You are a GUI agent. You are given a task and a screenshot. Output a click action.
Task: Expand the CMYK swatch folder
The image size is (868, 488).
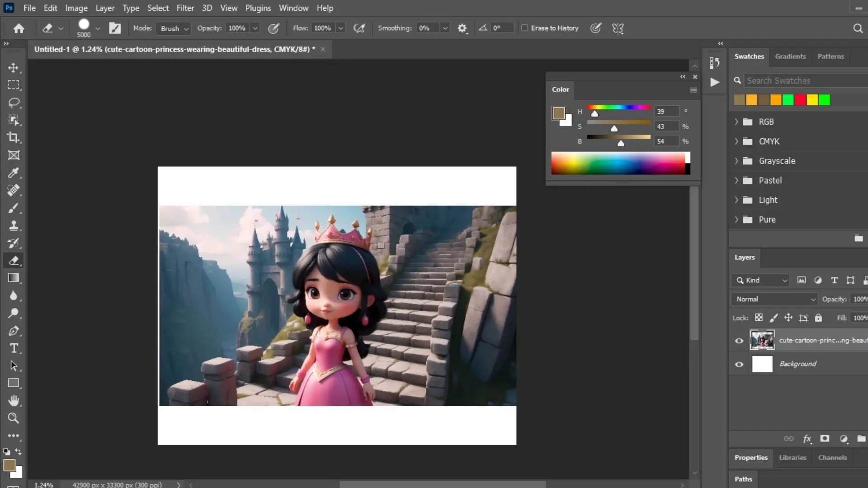(736, 141)
